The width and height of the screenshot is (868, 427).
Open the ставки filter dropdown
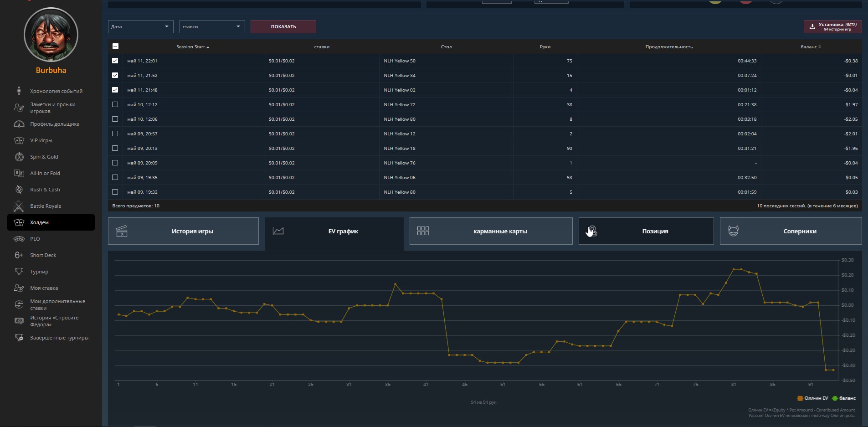pyautogui.click(x=212, y=26)
